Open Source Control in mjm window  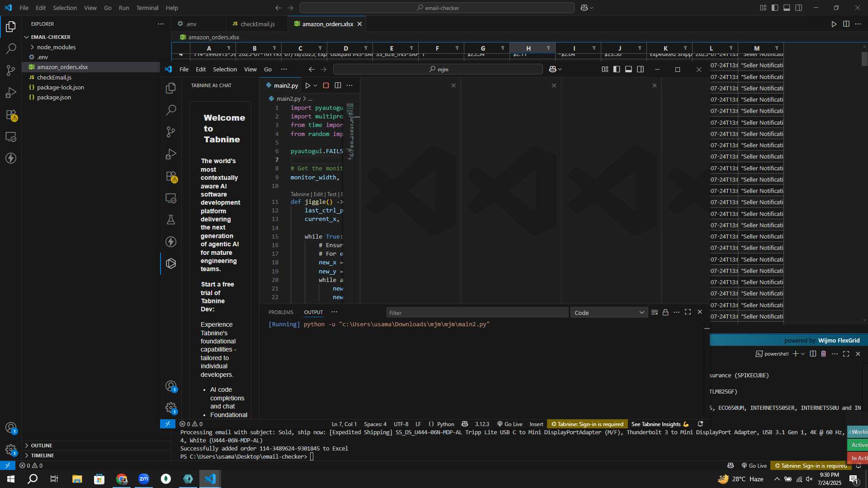(x=171, y=132)
